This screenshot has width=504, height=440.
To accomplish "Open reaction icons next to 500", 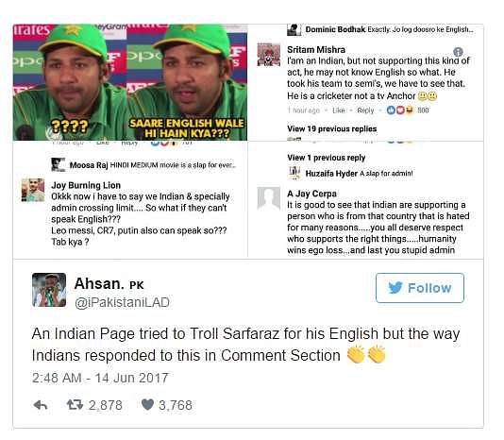I will pos(400,110).
